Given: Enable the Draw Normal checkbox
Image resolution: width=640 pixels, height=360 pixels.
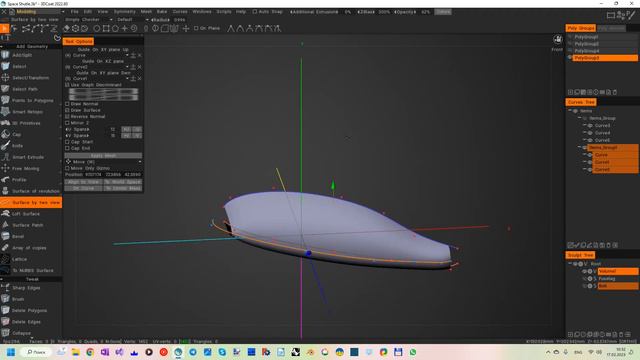Looking at the screenshot, I should 67,104.
